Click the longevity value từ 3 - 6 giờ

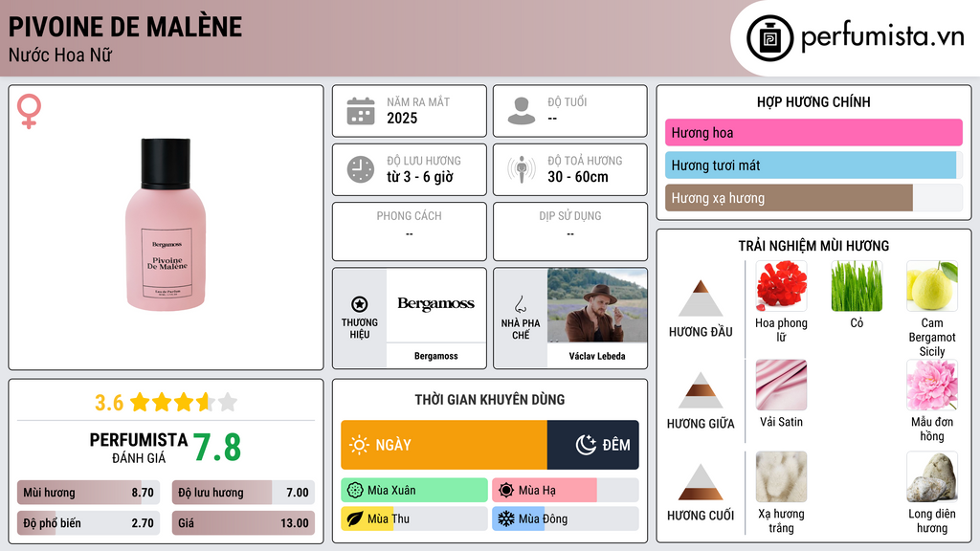pos(420,177)
